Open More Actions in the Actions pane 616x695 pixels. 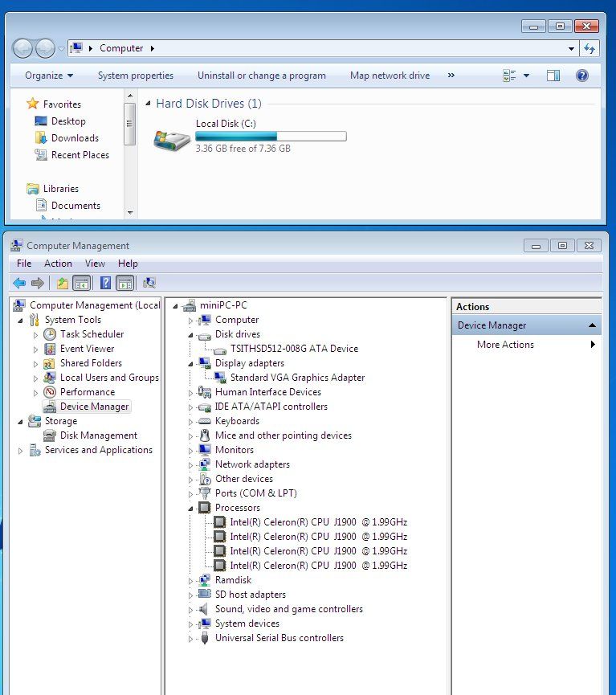505,345
